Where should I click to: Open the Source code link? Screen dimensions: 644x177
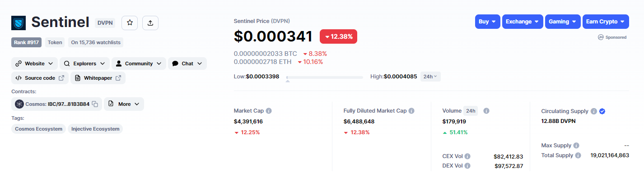40,78
